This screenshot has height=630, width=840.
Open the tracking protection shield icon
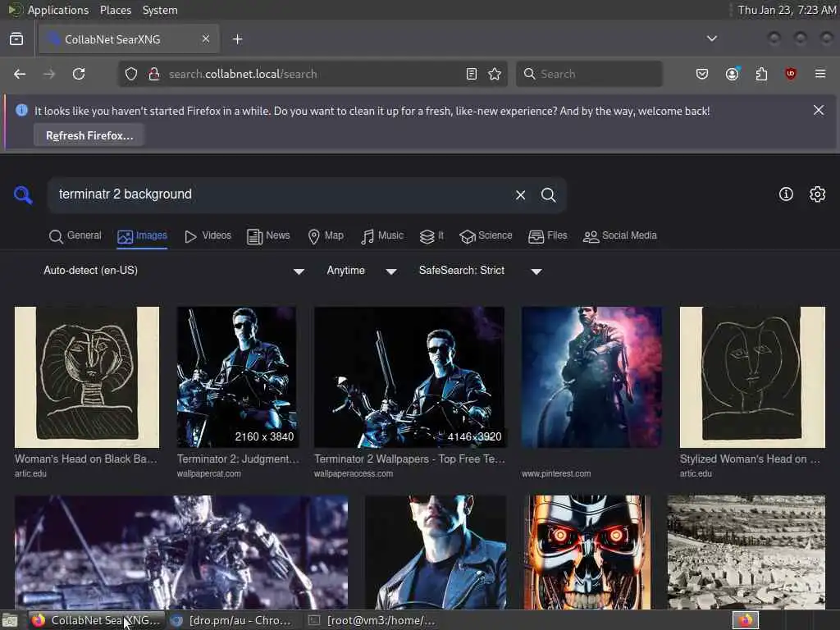[x=131, y=74]
